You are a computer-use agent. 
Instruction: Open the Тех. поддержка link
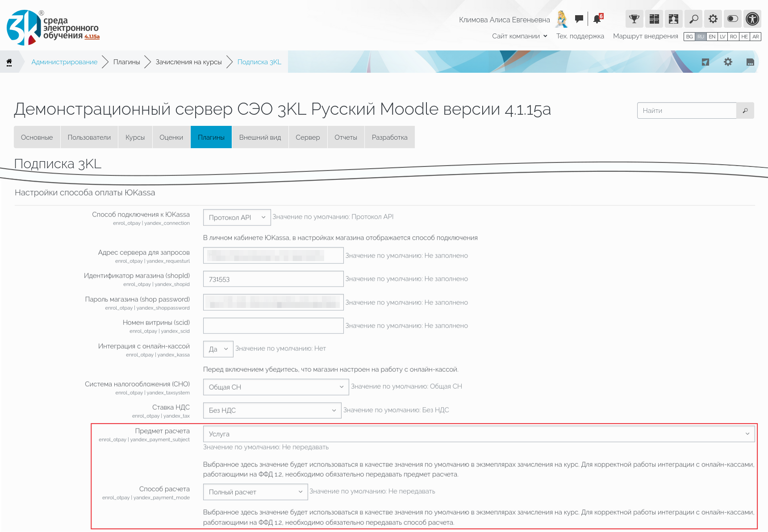click(580, 36)
